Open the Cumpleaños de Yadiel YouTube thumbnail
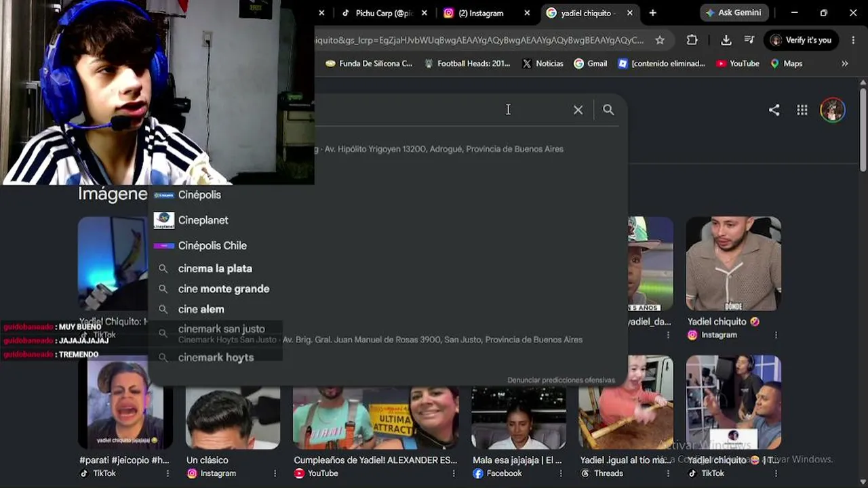The height and width of the screenshot is (488, 868). click(x=376, y=418)
